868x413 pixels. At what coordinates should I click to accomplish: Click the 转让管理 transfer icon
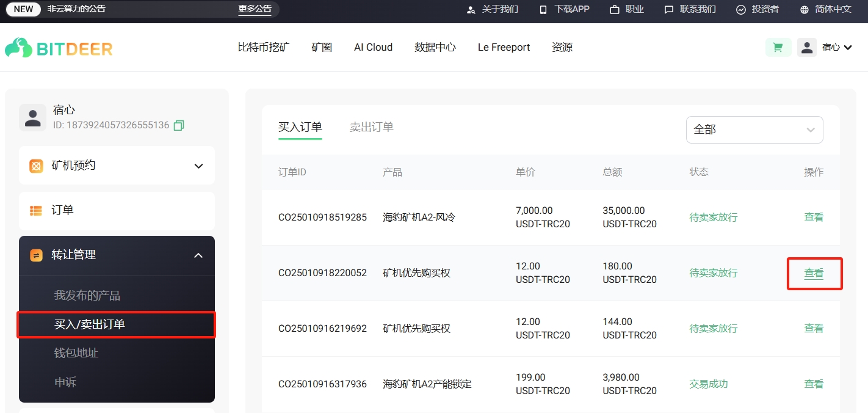tap(37, 255)
